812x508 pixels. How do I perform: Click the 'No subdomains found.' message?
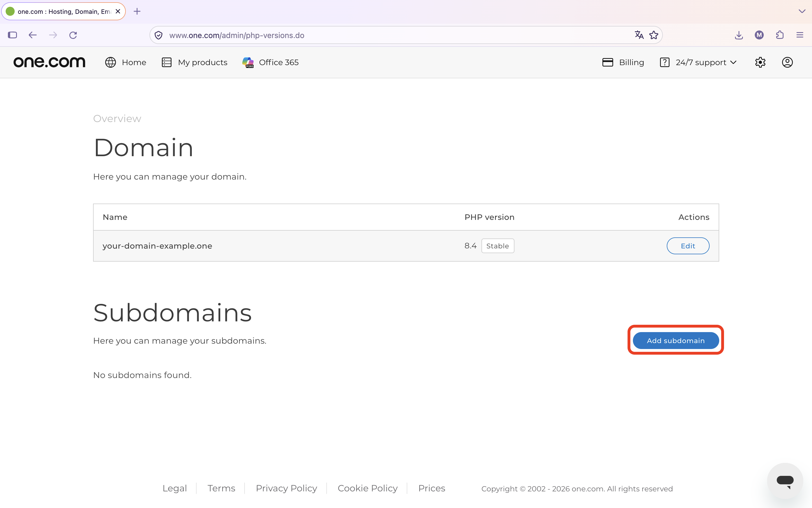142,375
